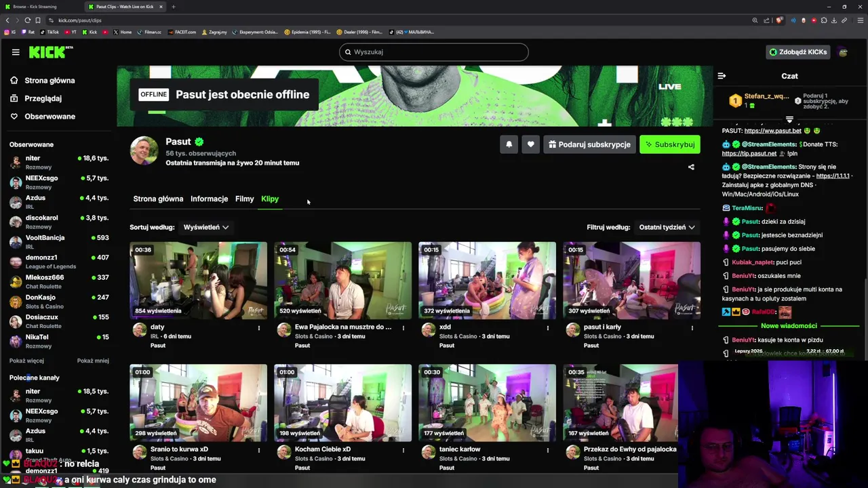
Task: Open discokarol channel in sidebar
Action: click(59, 222)
